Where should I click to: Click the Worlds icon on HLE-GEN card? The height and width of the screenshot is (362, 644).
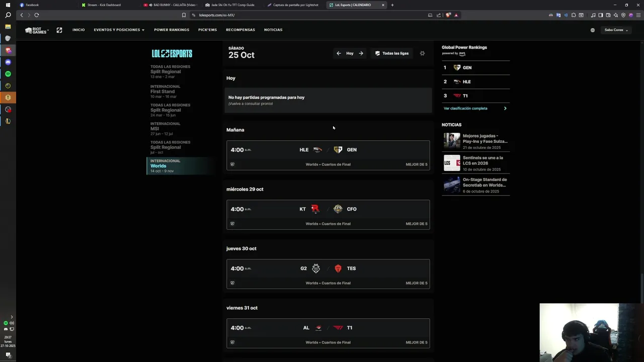coord(232,164)
